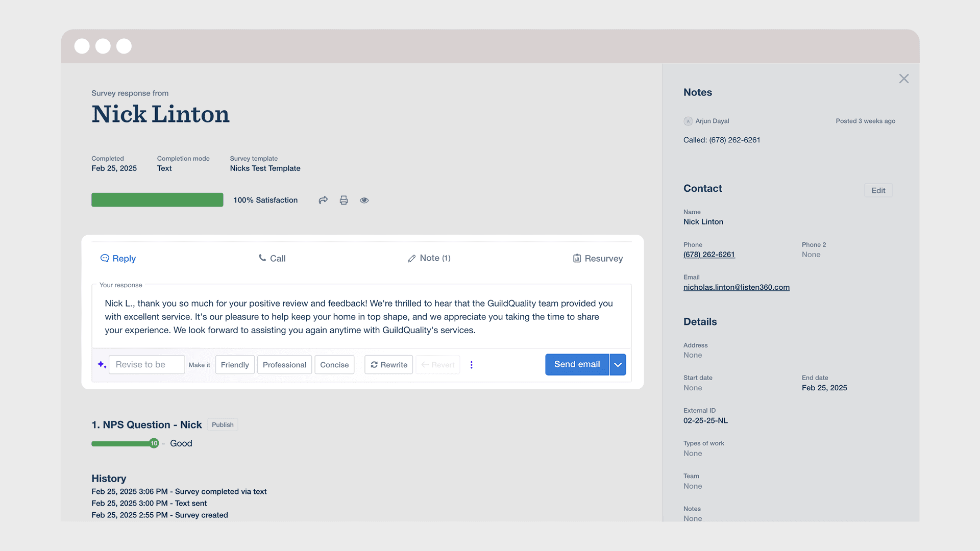Click the Survey created history entry
Image resolution: width=980 pixels, height=551 pixels.
(x=160, y=515)
